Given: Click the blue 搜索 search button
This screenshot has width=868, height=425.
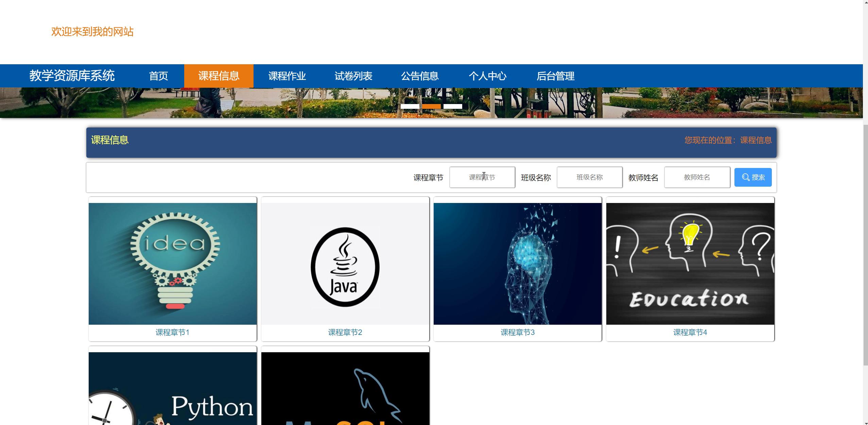Looking at the screenshot, I should (x=752, y=177).
